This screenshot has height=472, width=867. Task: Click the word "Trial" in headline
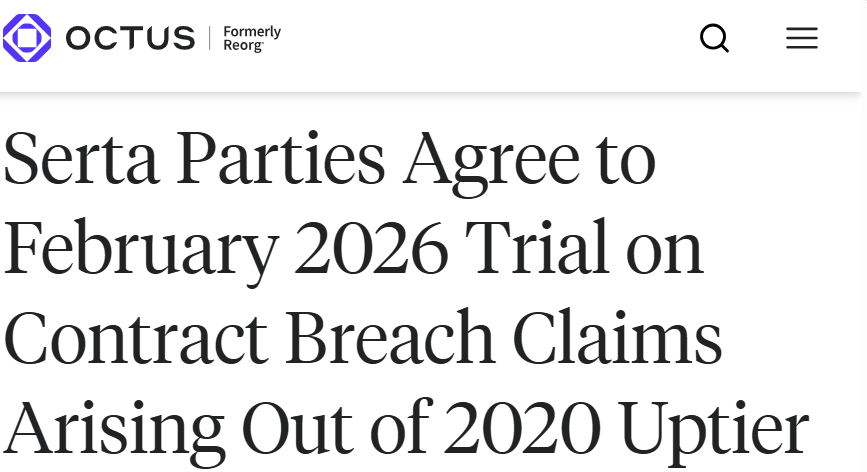[x=537, y=247]
